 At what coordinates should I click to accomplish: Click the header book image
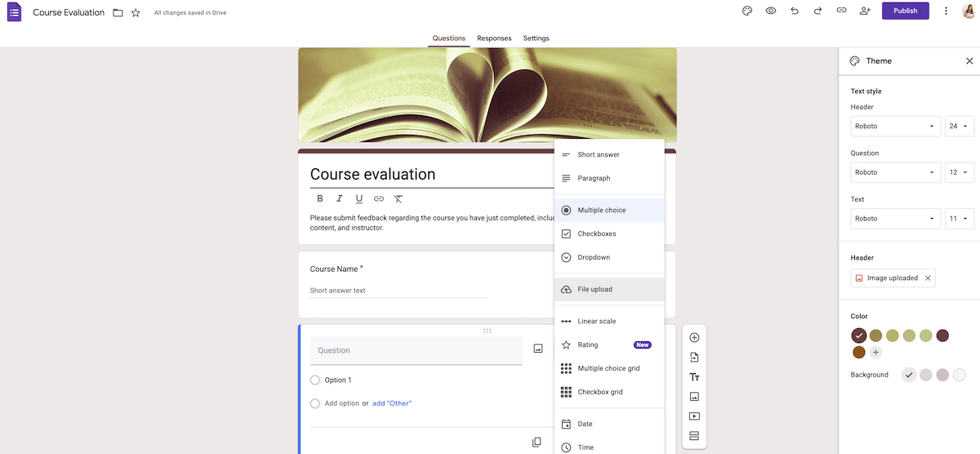pos(487,95)
